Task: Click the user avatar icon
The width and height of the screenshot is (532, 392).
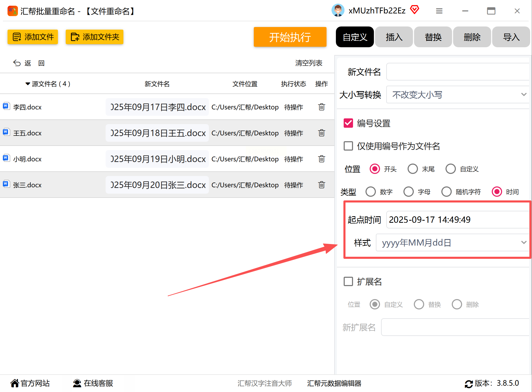Action: click(x=338, y=11)
